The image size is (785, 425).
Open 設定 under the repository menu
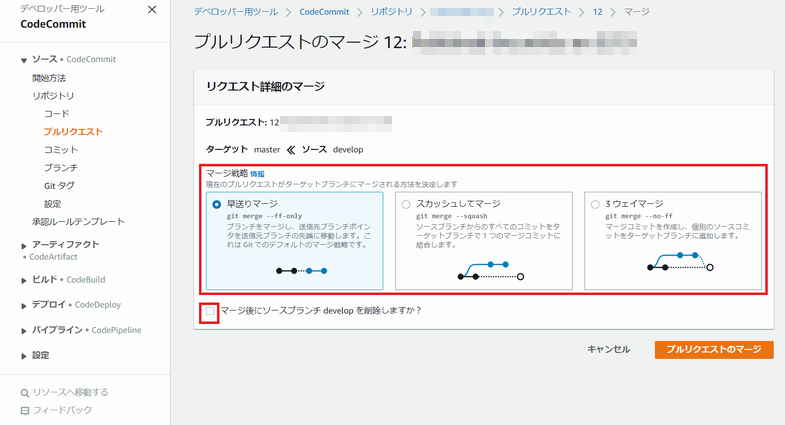pyautogui.click(x=53, y=204)
